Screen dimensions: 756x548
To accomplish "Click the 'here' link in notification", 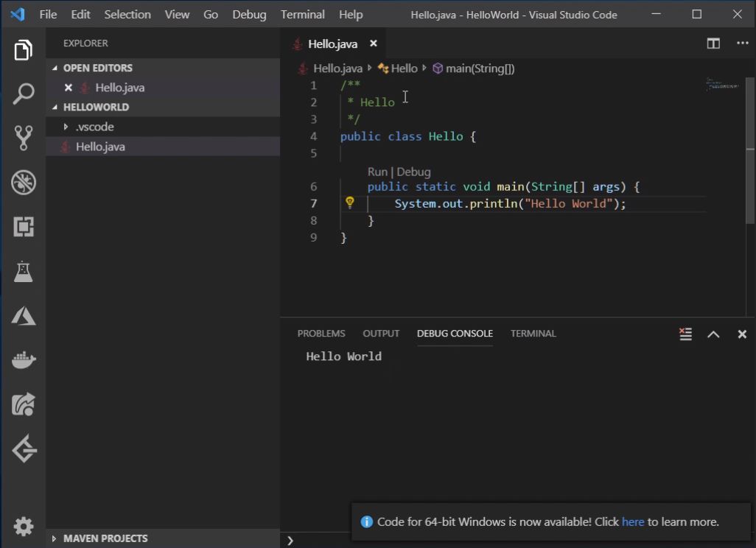I will pyautogui.click(x=633, y=521).
